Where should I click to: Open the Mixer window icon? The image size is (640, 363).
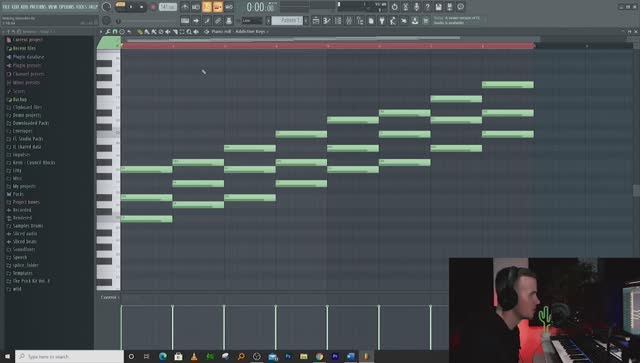tap(349, 20)
